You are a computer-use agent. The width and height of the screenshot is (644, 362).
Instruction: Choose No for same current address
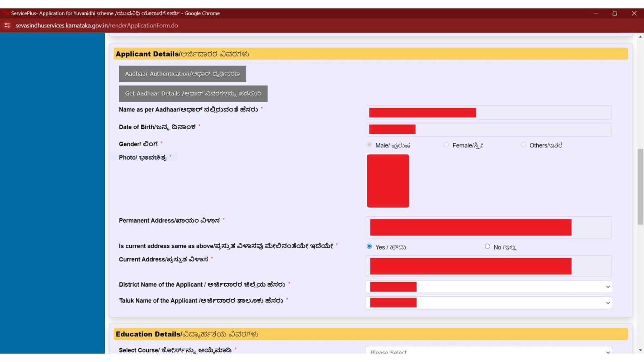487,246
